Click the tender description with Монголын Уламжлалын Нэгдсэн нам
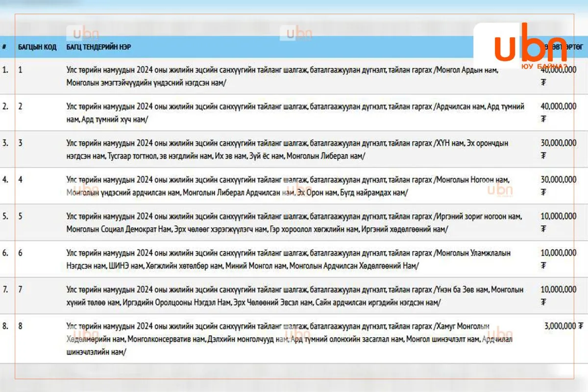Viewport: 588px width, 392px height. 289,259
